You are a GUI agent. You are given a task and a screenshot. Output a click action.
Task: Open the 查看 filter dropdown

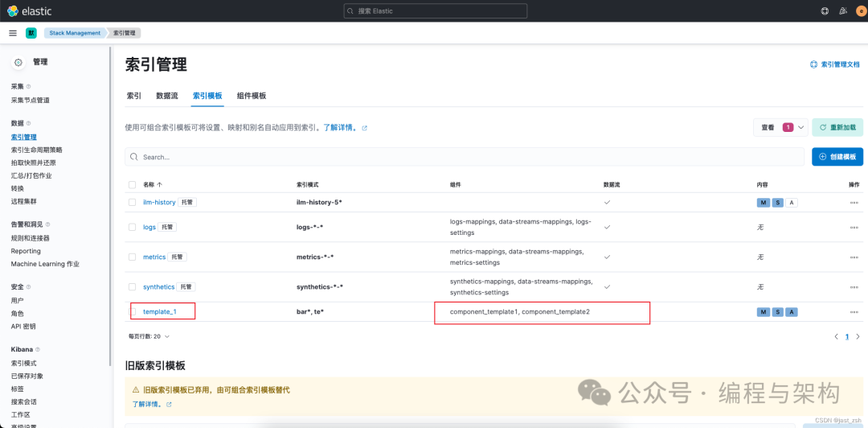pos(780,127)
